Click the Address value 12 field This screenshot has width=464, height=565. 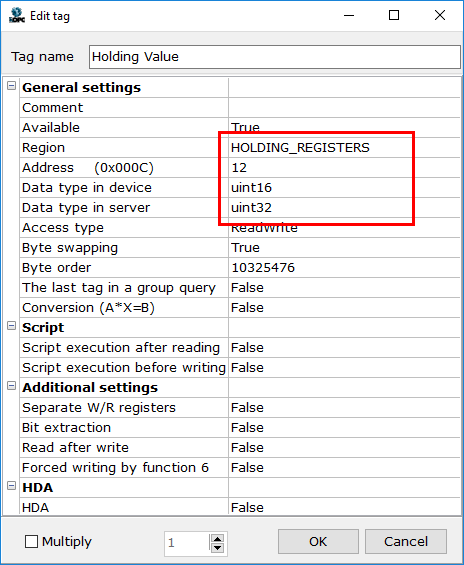point(344,168)
